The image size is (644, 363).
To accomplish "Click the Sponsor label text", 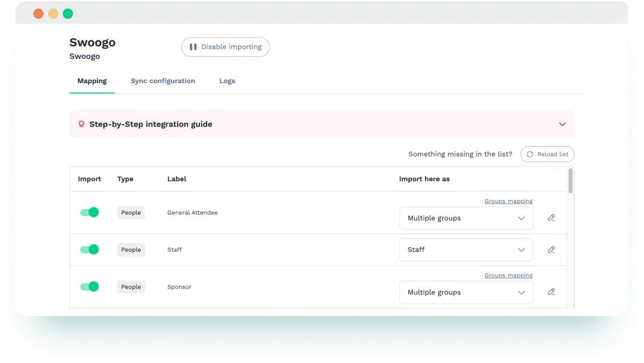I will click(x=179, y=286).
